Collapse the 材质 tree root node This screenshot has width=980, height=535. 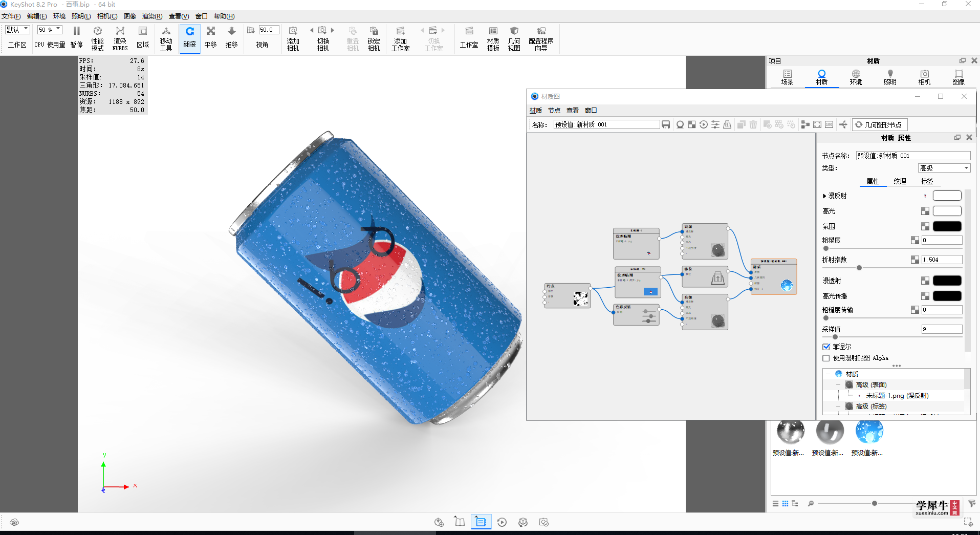coord(828,374)
